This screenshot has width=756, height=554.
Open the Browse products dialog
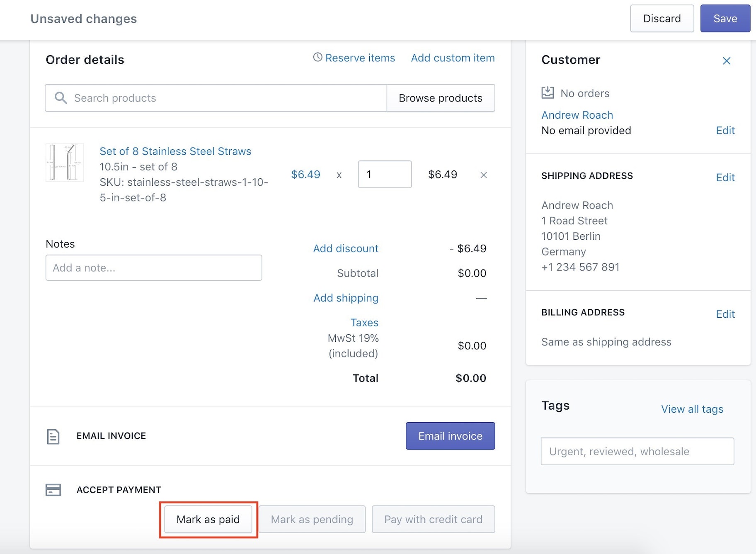point(440,98)
